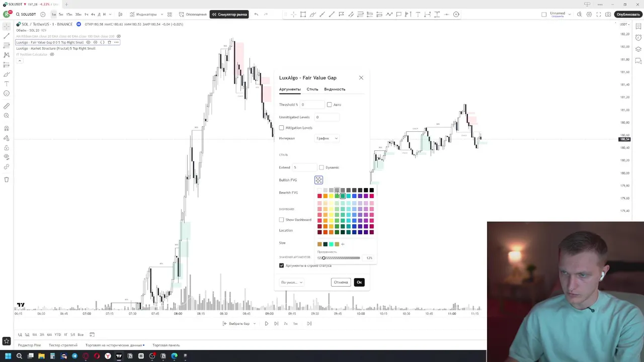Expand the indicators favorites dropdown arrow
The width and height of the screenshot is (644, 362).
point(162,14)
